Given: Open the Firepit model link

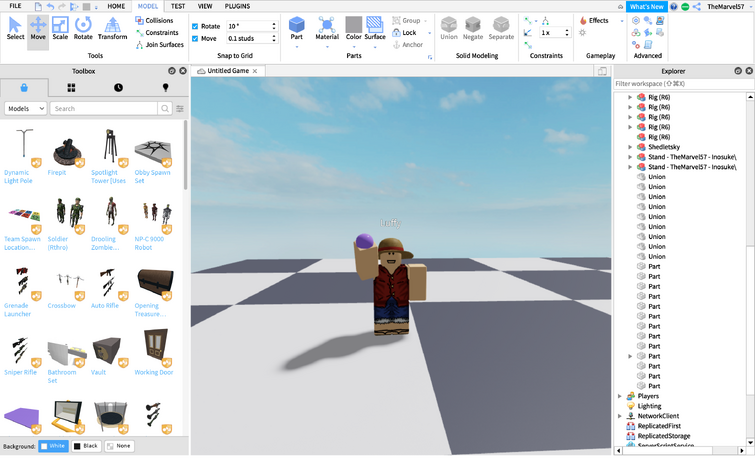Looking at the screenshot, I should click(x=57, y=172).
